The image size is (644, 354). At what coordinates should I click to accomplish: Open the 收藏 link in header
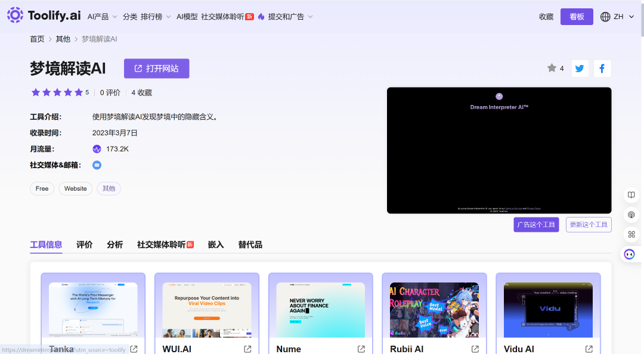click(x=546, y=17)
